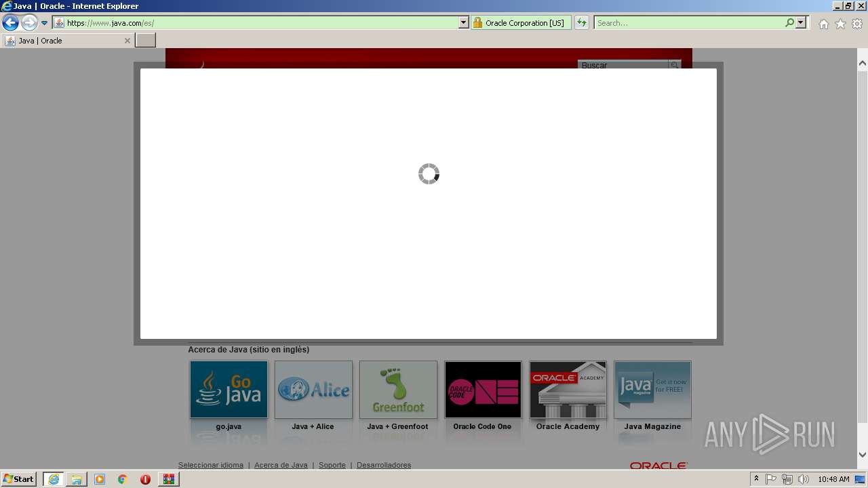Open the Desarrolladores footer link
The width and height of the screenshot is (868, 488).
tap(384, 465)
